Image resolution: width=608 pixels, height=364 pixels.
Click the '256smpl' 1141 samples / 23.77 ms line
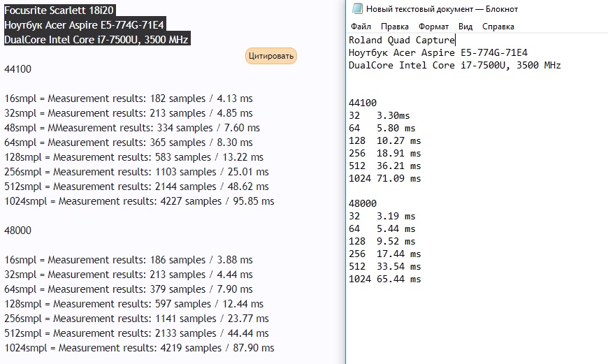136,319
